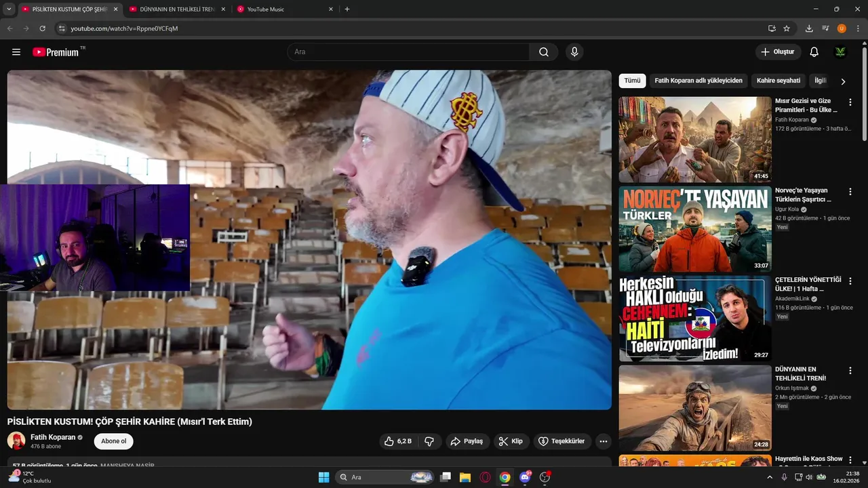Viewport: 868px width, 488px height.
Task: Select the İlgili filter chip
Action: click(x=821, y=81)
